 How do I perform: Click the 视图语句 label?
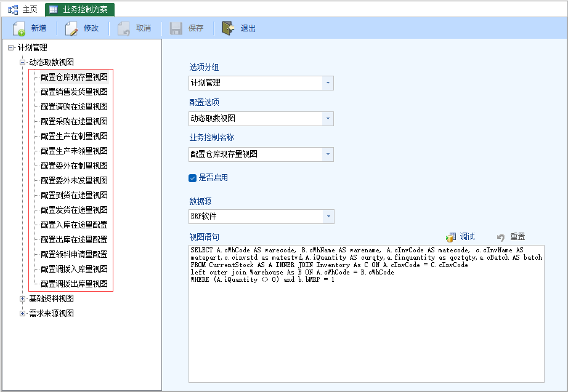205,237
